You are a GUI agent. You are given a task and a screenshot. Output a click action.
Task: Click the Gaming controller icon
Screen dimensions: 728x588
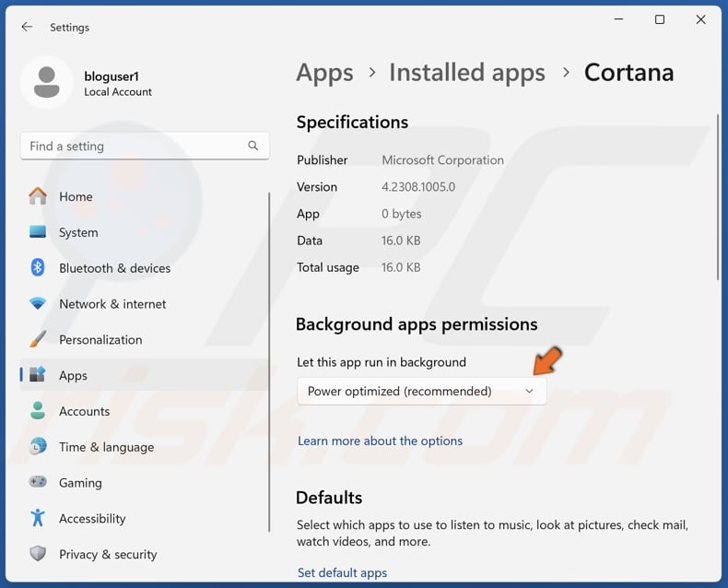[38, 482]
